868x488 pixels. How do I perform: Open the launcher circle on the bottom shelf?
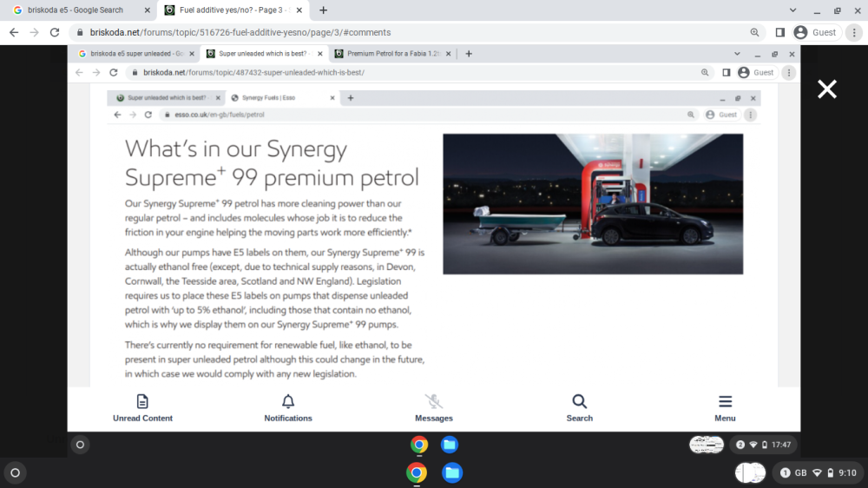[x=15, y=472]
